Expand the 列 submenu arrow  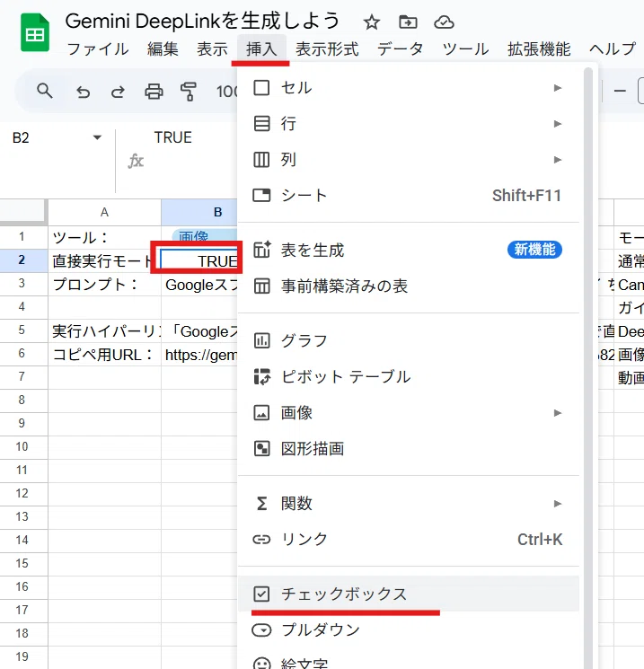click(558, 160)
